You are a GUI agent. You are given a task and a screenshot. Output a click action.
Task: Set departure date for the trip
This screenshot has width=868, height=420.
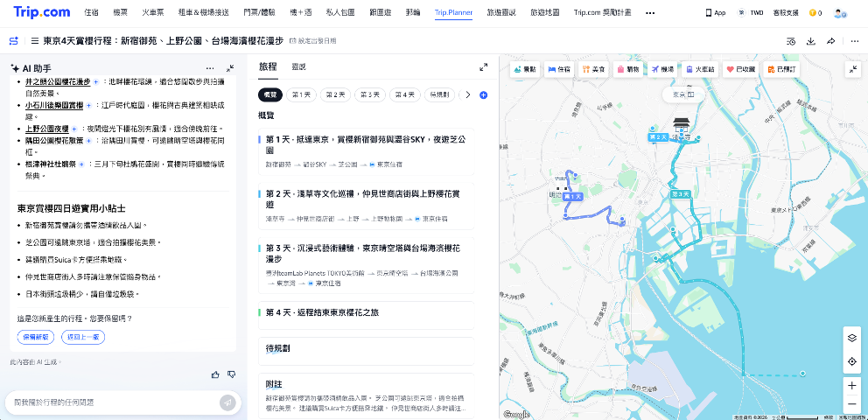[x=312, y=41]
